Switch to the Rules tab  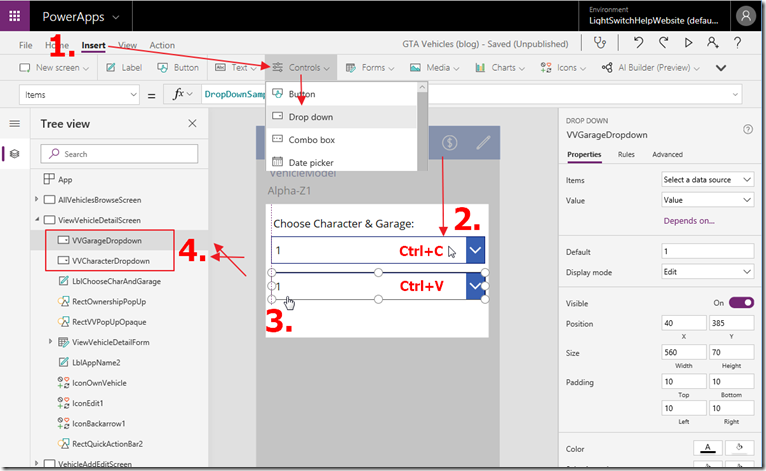(626, 154)
